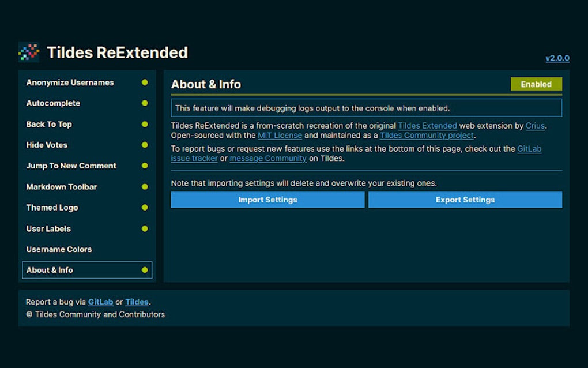Toggle the About & Info status dot

(144, 270)
